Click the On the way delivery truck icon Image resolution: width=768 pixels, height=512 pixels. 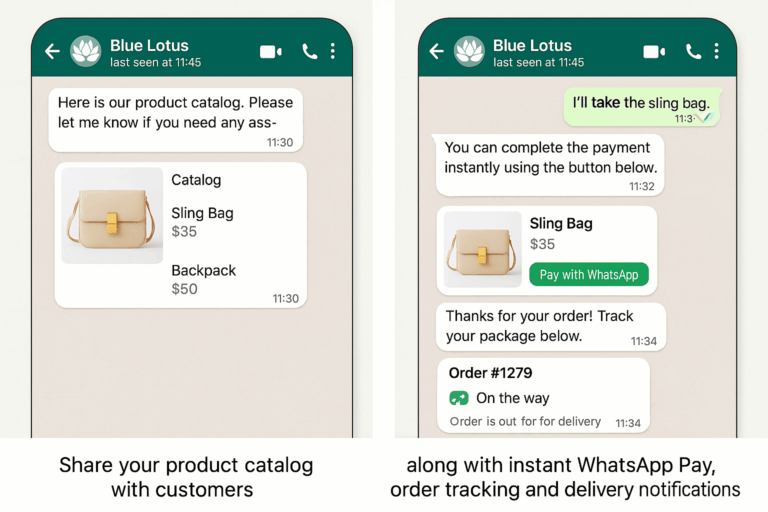[x=459, y=398]
